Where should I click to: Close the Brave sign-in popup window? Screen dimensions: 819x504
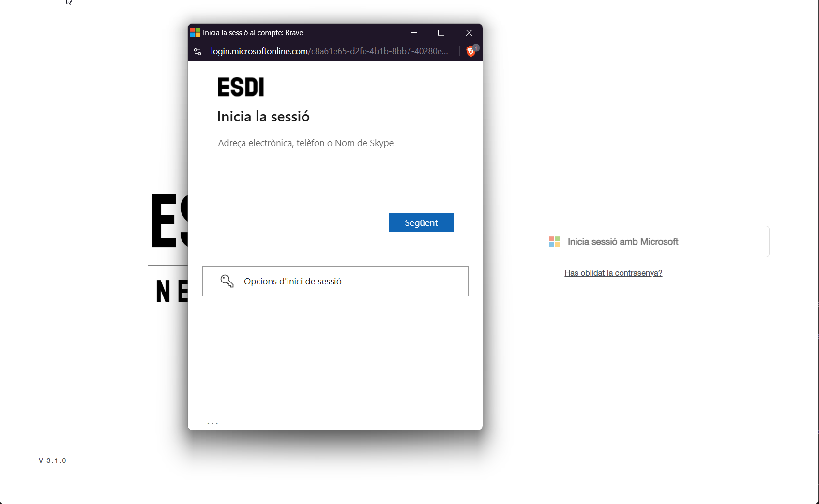(469, 32)
